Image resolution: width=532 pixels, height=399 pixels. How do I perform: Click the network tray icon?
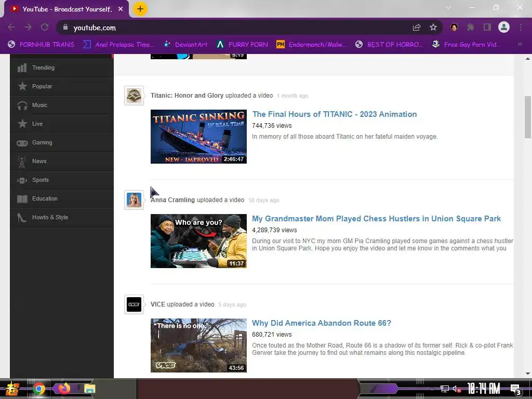click(445, 389)
